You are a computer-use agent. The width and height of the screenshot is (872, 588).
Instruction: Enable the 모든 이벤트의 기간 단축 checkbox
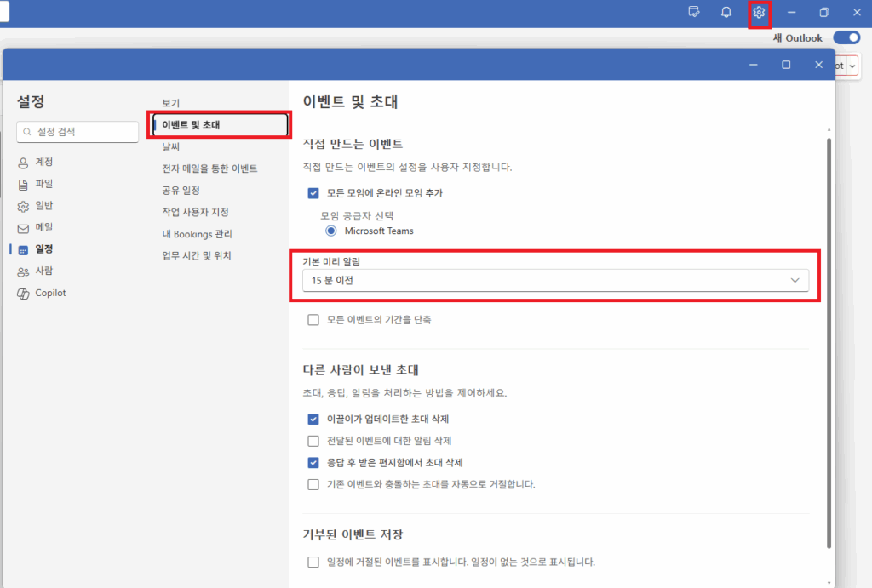pyautogui.click(x=313, y=319)
